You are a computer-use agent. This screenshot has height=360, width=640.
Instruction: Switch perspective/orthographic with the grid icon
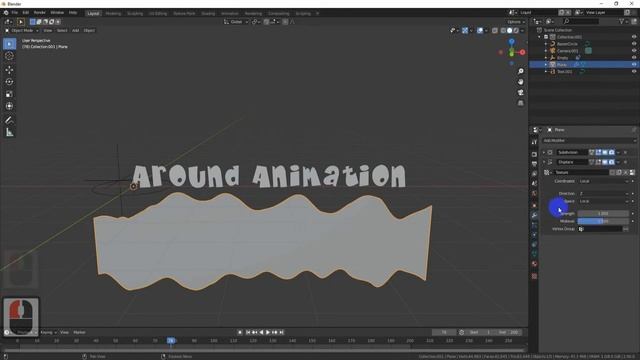(521, 103)
